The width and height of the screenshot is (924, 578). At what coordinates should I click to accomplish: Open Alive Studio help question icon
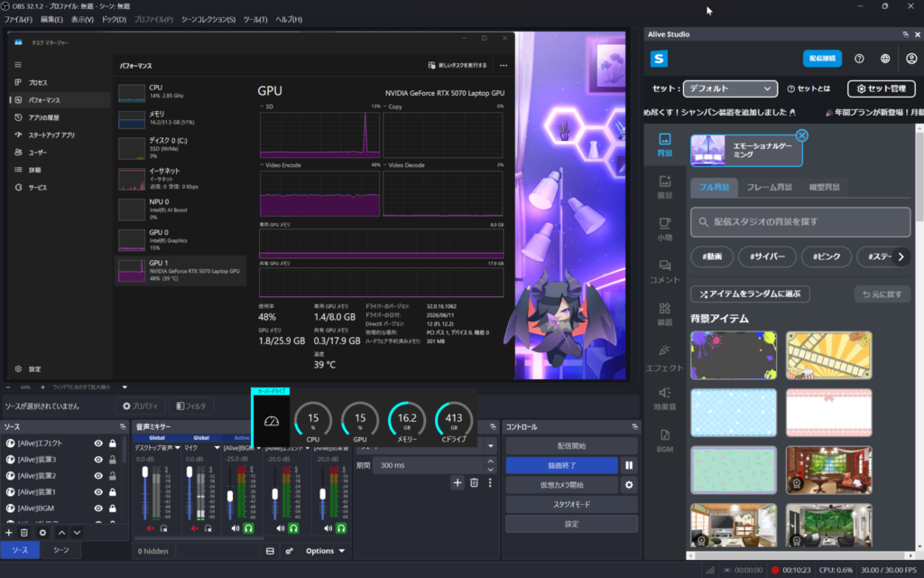(x=859, y=59)
